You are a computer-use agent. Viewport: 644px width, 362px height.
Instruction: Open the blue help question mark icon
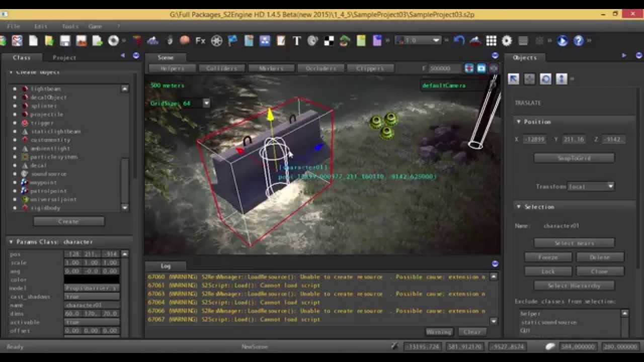click(x=578, y=41)
